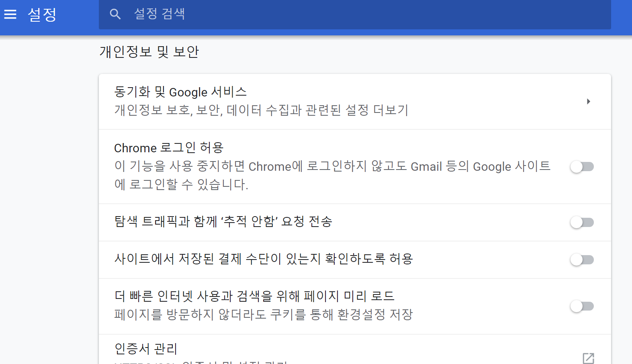Open 인증서 관리 external link icon
Image resolution: width=632 pixels, height=364 pixels.
(x=588, y=358)
